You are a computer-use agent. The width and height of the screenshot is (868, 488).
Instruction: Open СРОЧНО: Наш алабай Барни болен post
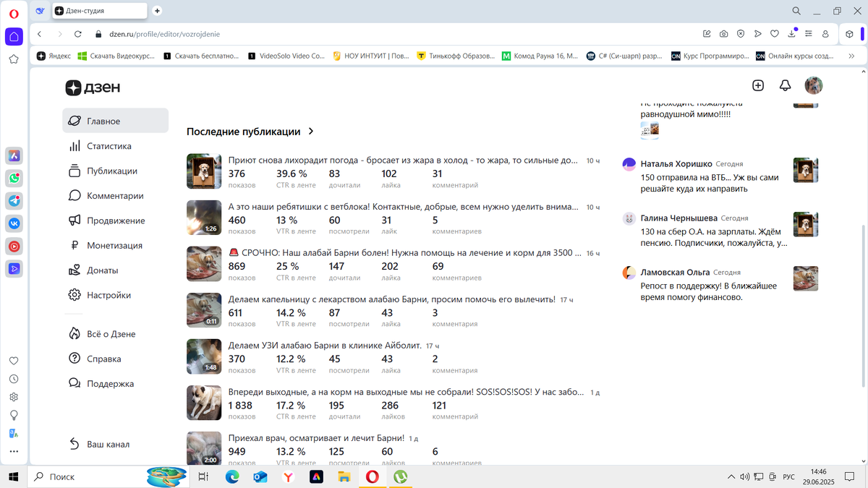405,253
